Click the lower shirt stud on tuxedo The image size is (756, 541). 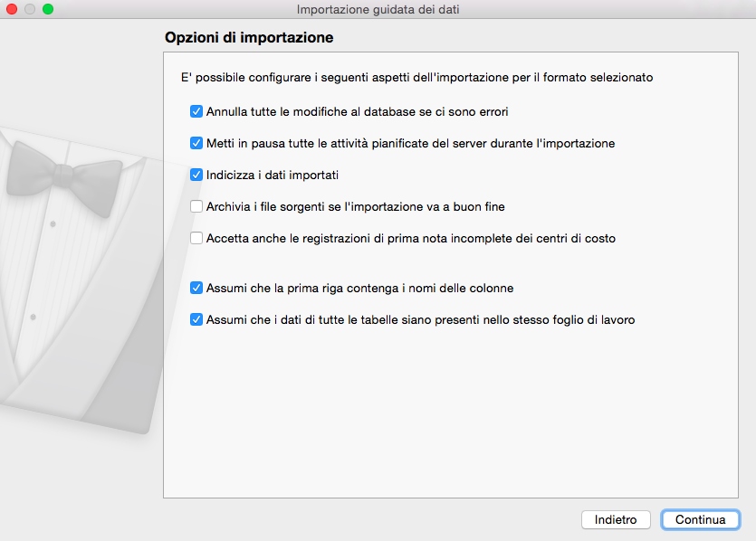click(x=33, y=317)
